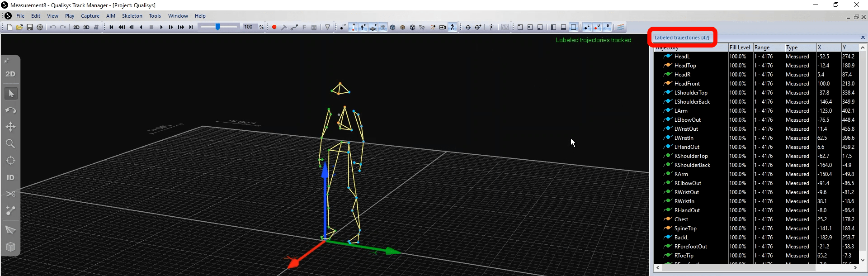The image size is (868, 276).
Task: Go to the first frame
Action: pyautogui.click(x=112, y=27)
